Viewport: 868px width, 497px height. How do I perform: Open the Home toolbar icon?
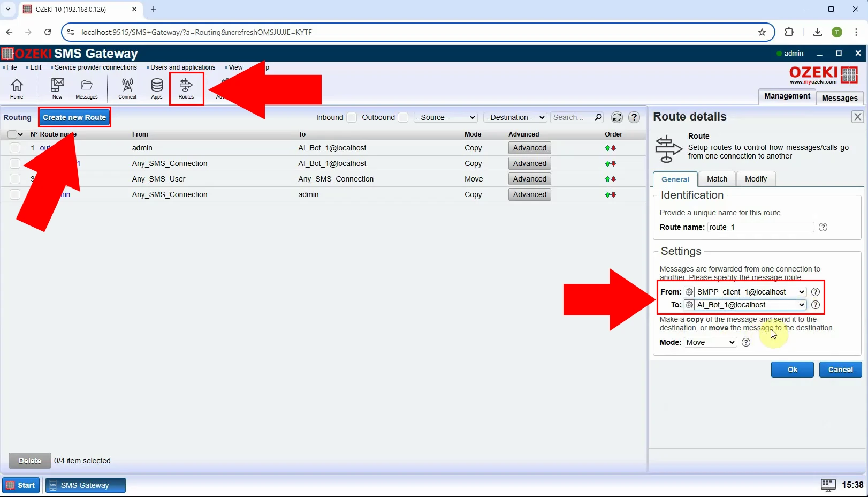17,88
